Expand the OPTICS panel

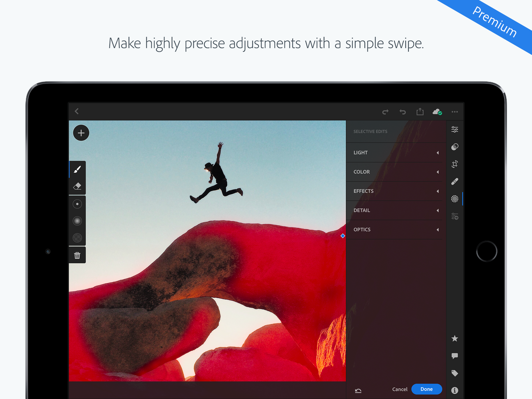[x=394, y=229]
